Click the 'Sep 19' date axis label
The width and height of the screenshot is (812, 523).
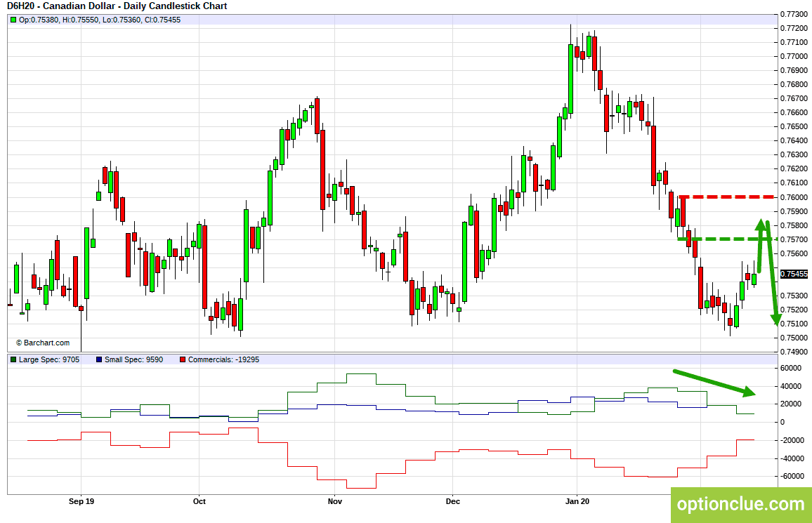point(81,501)
